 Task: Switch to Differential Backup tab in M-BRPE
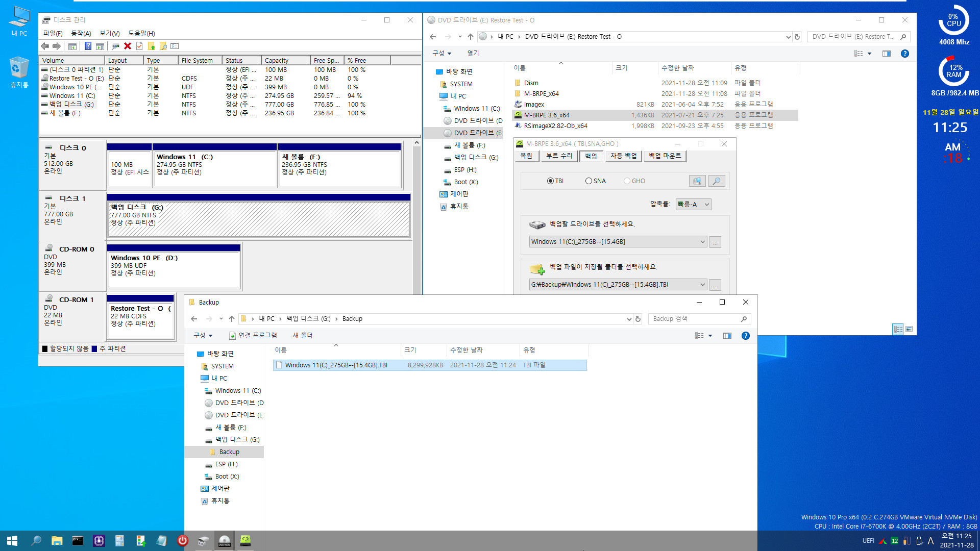pyautogui.click(x=623, y=156)
